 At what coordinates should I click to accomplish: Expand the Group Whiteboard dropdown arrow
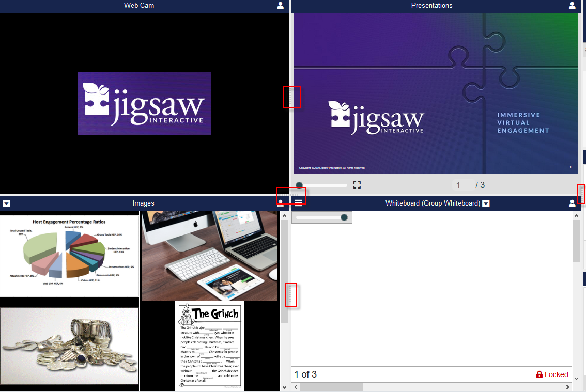(486, 203)
